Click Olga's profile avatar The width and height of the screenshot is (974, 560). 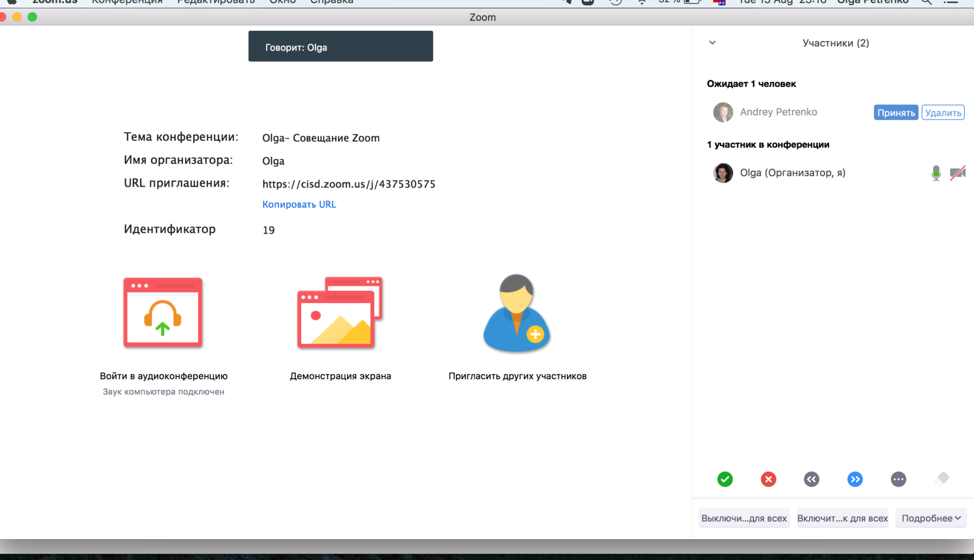(723, 173)
